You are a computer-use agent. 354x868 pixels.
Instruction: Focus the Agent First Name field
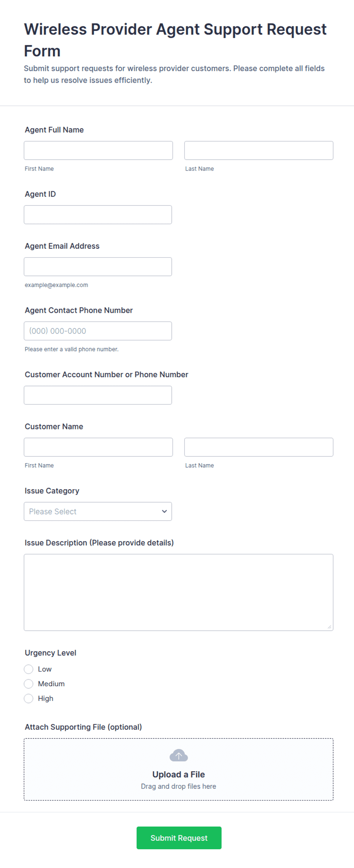tap(98, 151)
